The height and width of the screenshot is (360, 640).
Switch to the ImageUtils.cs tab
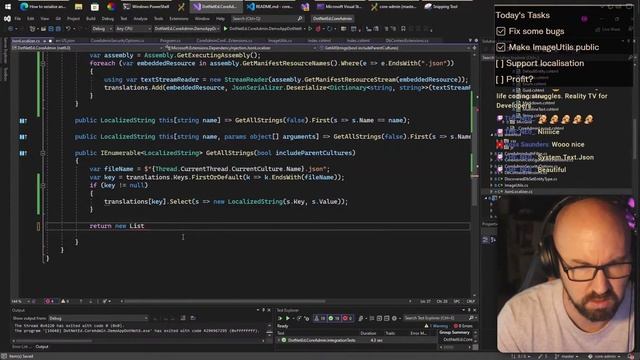point(280,41)
